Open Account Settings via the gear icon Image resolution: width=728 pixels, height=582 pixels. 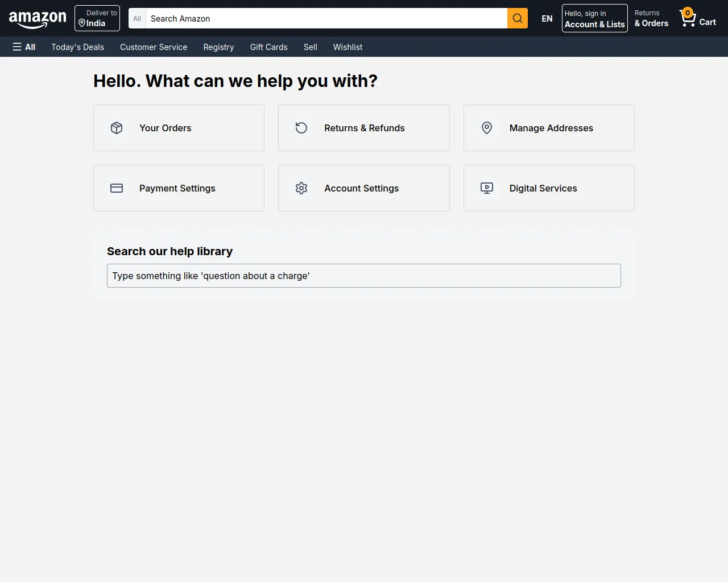click(x=301, y=188)
